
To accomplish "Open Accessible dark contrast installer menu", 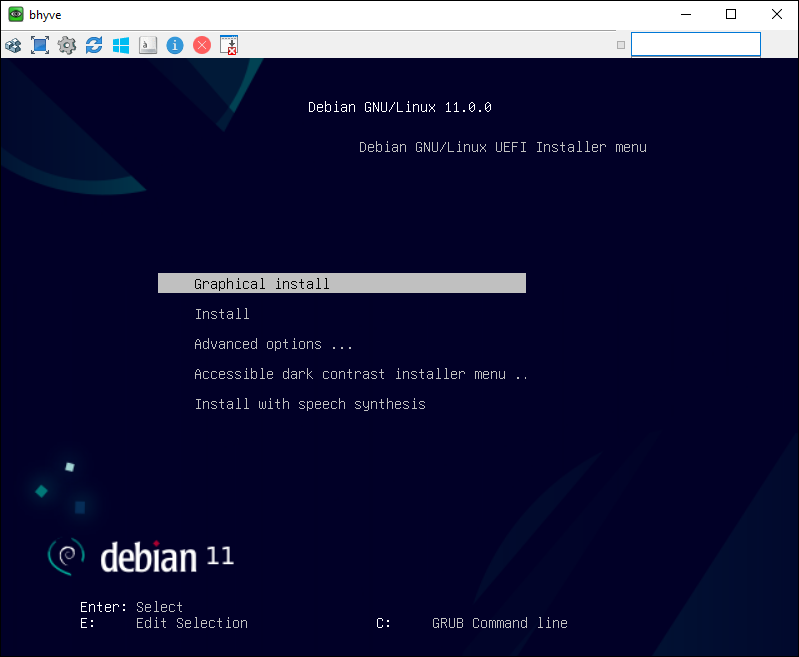I will tap(361, 374).
